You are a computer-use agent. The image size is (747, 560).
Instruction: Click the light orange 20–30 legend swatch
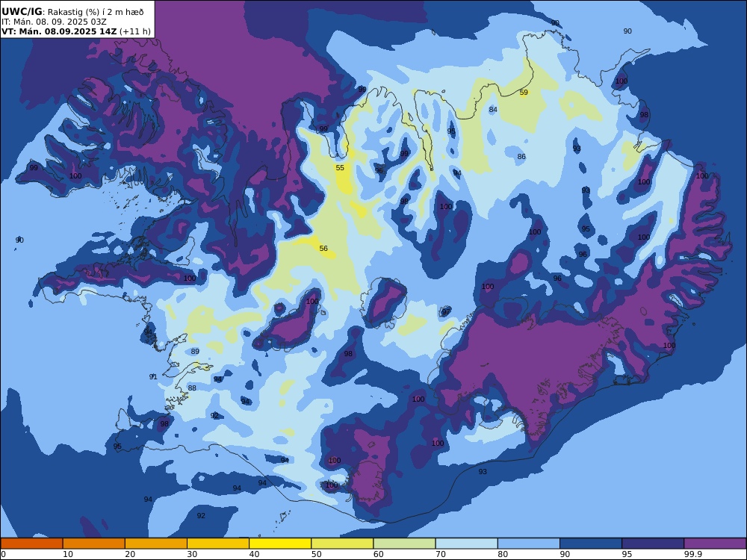156,544
